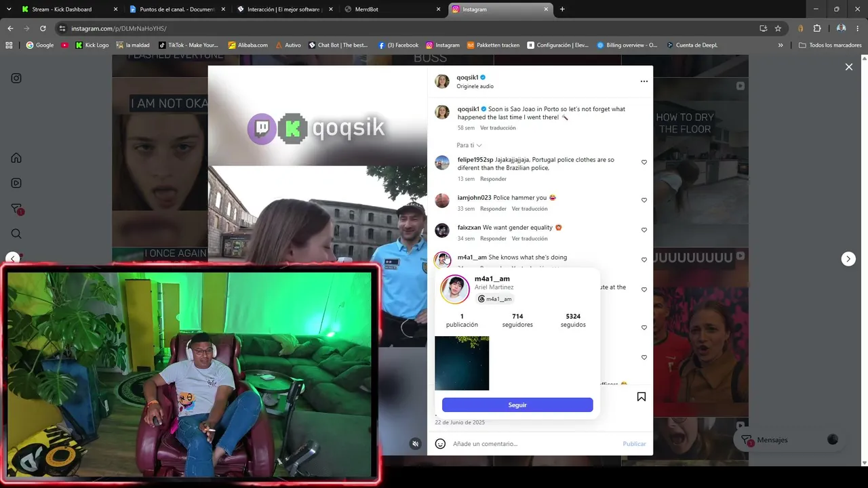This screenshot has width=868, height=488.
Task: Open the Chrome extensions puzzle icon
Action: pyautogui.click(x=817, y=28)
